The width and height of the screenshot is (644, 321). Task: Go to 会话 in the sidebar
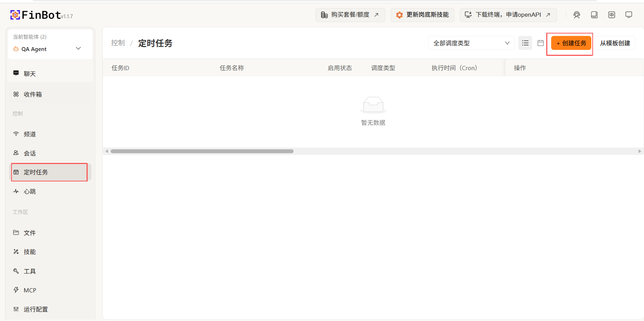50,153
